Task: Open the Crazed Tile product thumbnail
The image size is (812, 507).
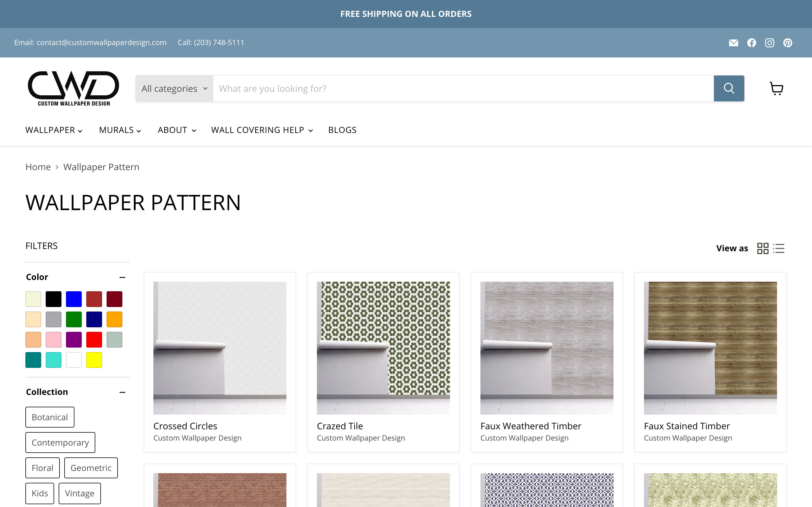Action: [x=383, y=348]
